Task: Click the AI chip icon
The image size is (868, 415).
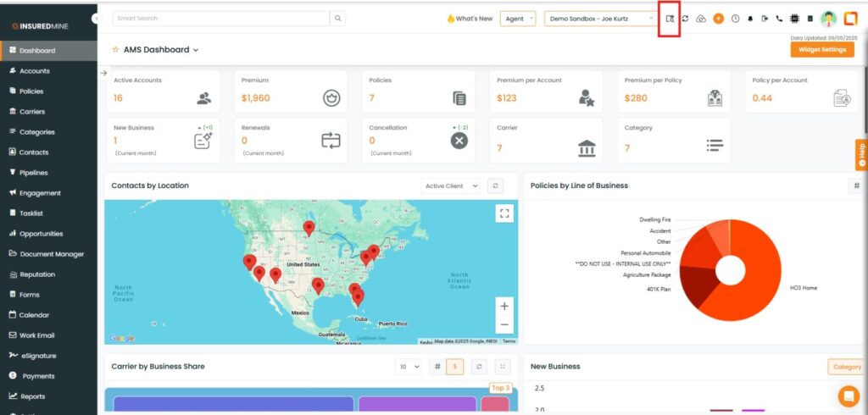Action: tap(794, 19)
